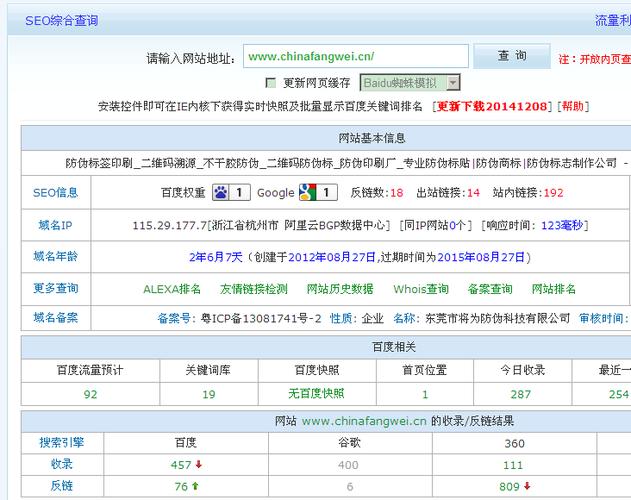The image size is (631, 500).
Task: Click 360 收录 value 111
Action: coord(513,465)
